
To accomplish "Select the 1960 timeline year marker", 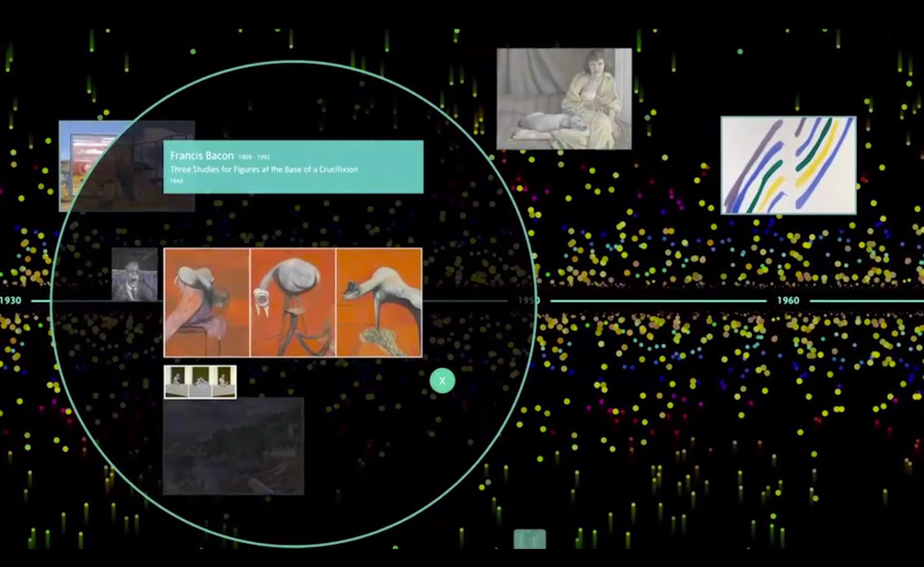I will click(789, 300).
